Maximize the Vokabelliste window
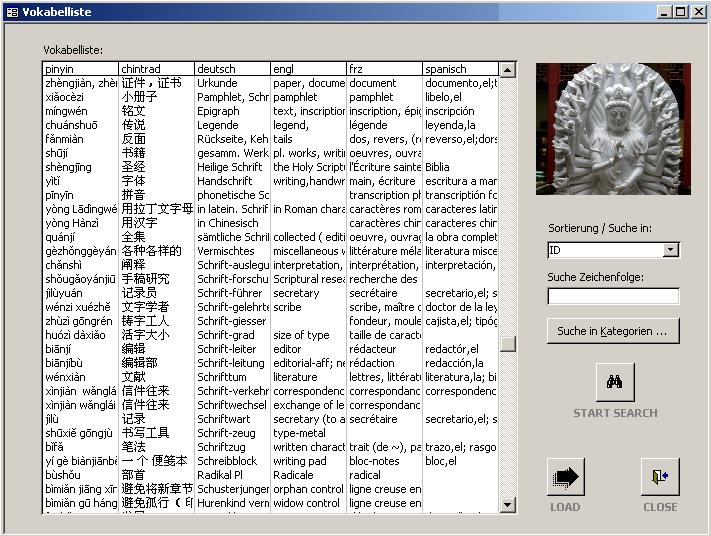 tap(680, 11)
